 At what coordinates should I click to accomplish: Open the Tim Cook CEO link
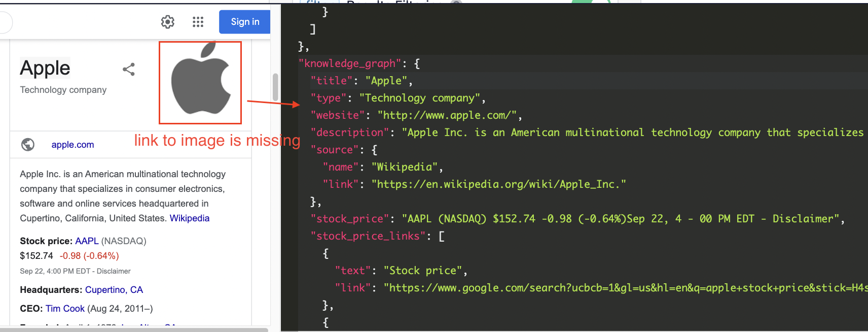pyautogui.click(x=65, y=309)
